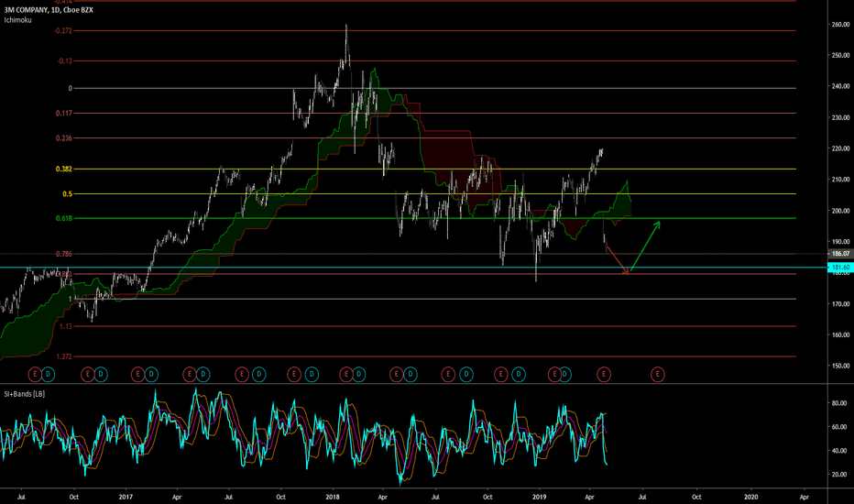The width and height of the screenshot is (854, 504).
Task: Click the July 2018 earnings E marker
Action: click(448, 374)
